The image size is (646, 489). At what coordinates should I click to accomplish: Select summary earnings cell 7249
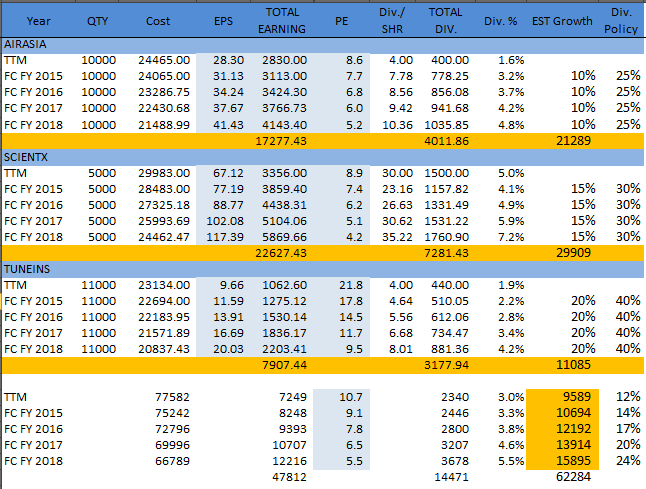(293, 397)
